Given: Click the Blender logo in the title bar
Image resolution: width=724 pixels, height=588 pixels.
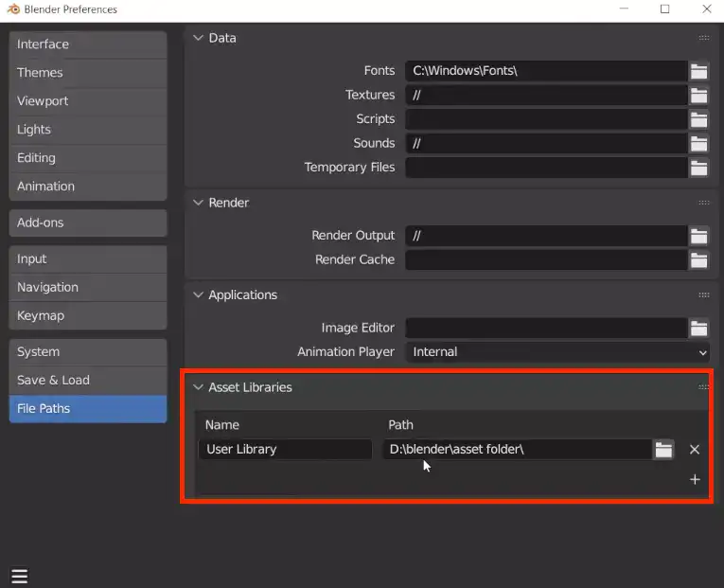Looking at the screenshot, I should pyautogui.click(x=14, y=9).
